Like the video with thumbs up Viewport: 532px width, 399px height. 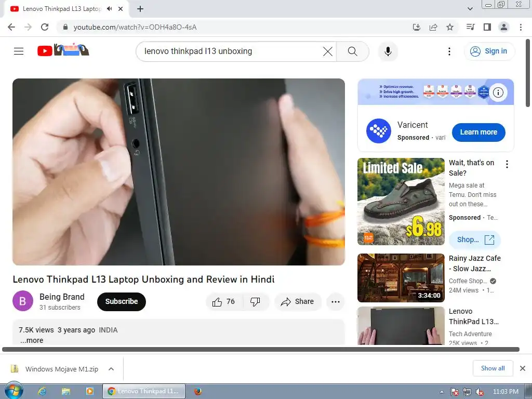tap(224, 302)
